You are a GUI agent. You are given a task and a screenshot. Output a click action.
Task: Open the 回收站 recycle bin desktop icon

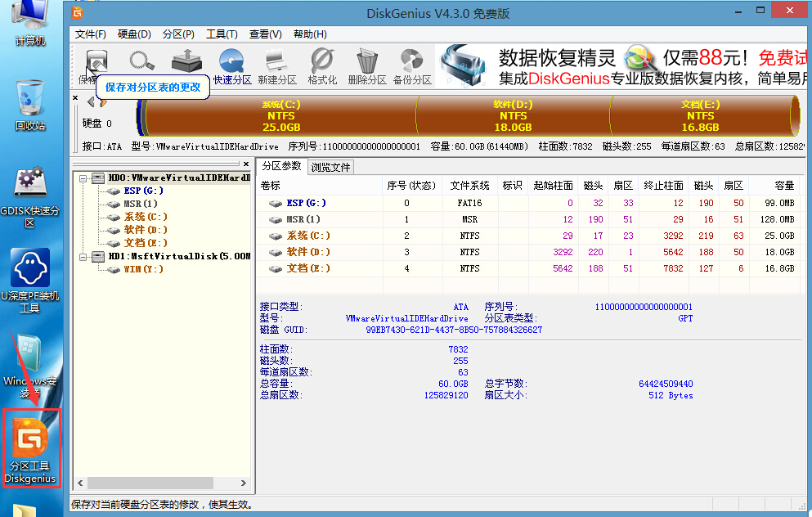30,106
